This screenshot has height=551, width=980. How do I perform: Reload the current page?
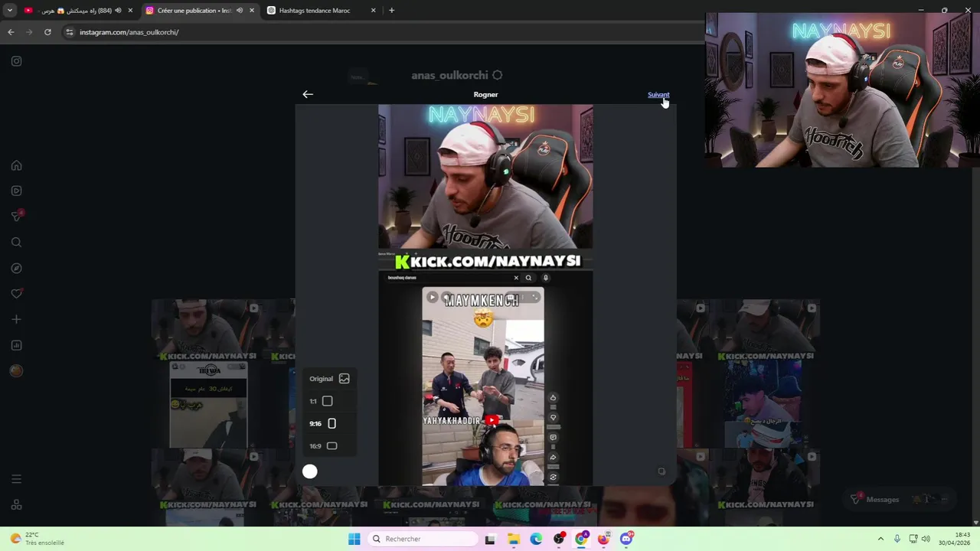[47, 32]
